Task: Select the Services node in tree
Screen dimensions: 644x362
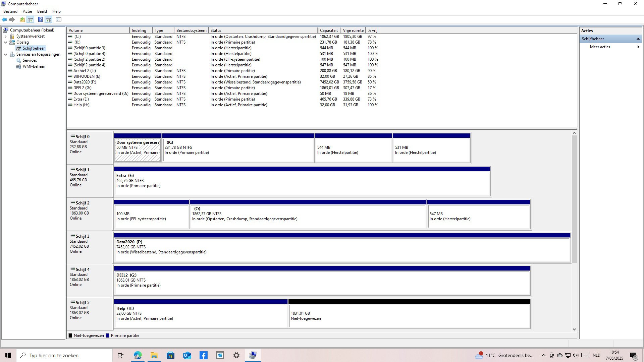Action: 30,60
